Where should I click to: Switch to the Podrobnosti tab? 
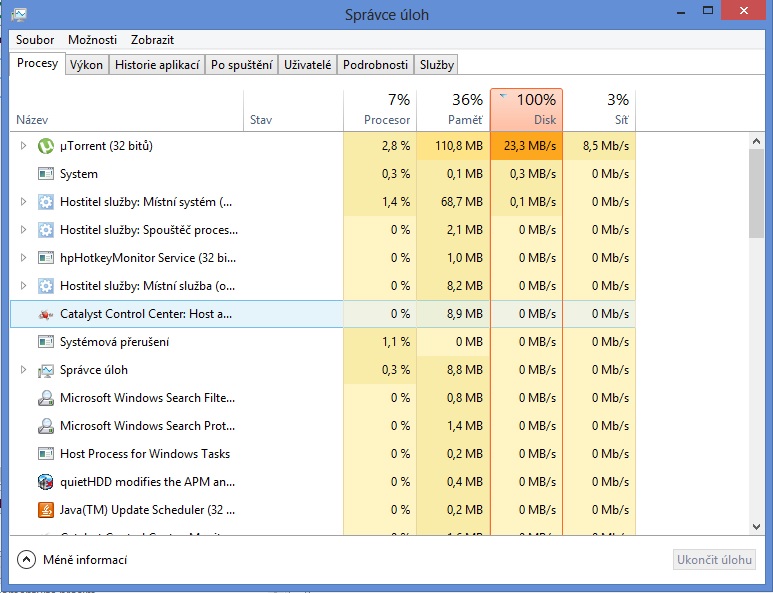pos(375,65)
